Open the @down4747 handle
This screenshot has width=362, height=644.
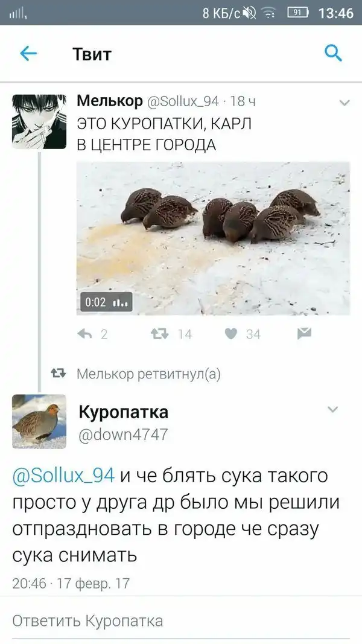123,434
